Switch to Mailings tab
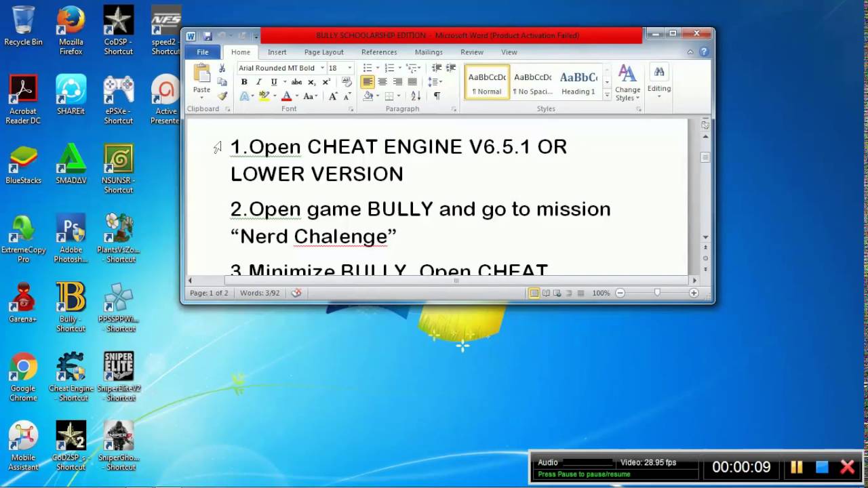Viewport: 868px width, 488px height. pos(429,52)
